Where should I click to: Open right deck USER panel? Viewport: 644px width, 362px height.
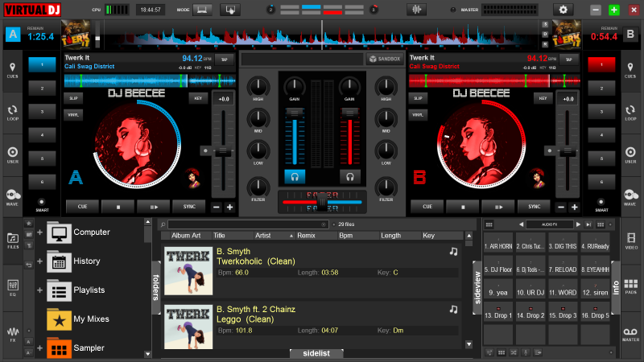(x=630, y=155)
